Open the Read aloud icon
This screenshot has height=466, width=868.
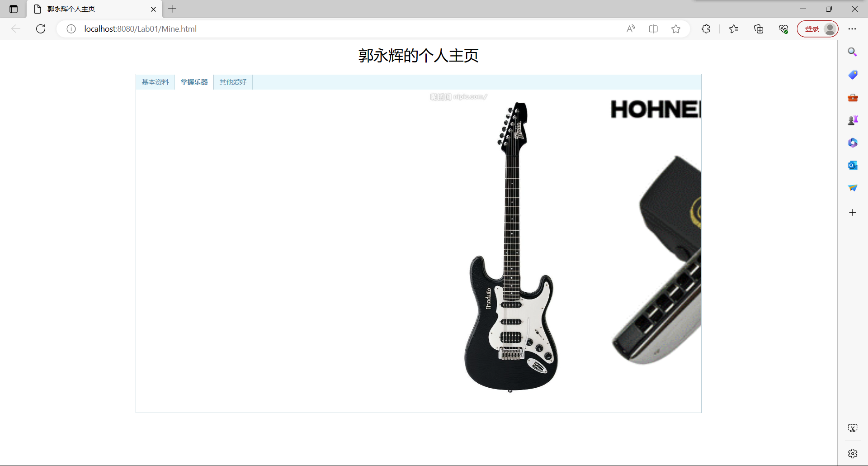tap(631, 29)
